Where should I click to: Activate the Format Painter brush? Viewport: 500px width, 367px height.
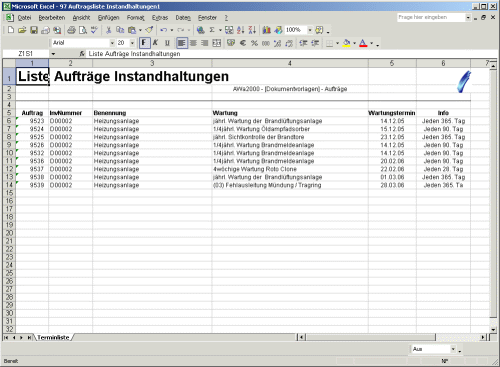click(x=149, y=30)
